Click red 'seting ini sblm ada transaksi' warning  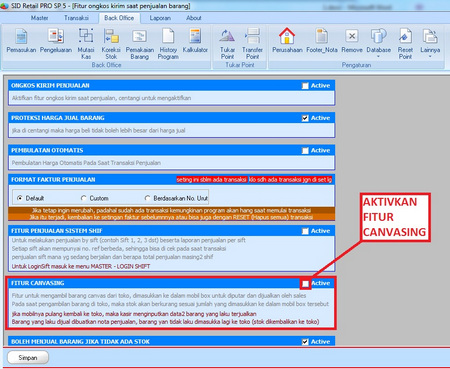[212, 180]
